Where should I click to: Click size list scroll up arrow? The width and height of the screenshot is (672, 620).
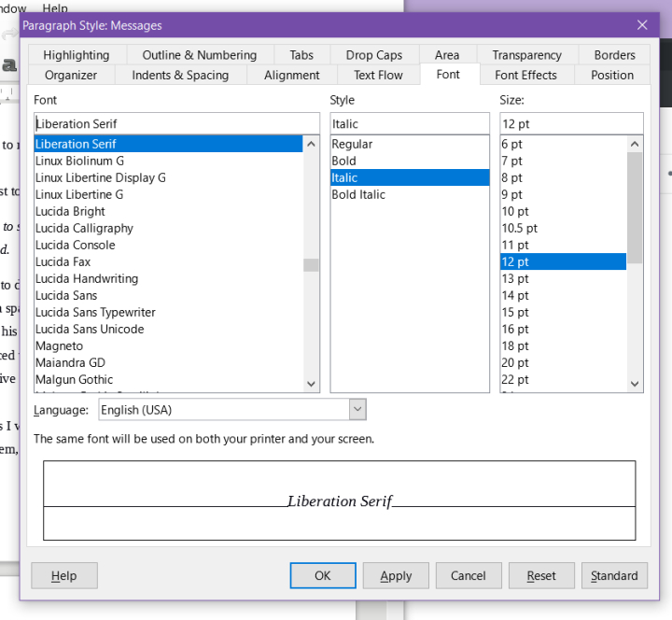coord(635,144)
